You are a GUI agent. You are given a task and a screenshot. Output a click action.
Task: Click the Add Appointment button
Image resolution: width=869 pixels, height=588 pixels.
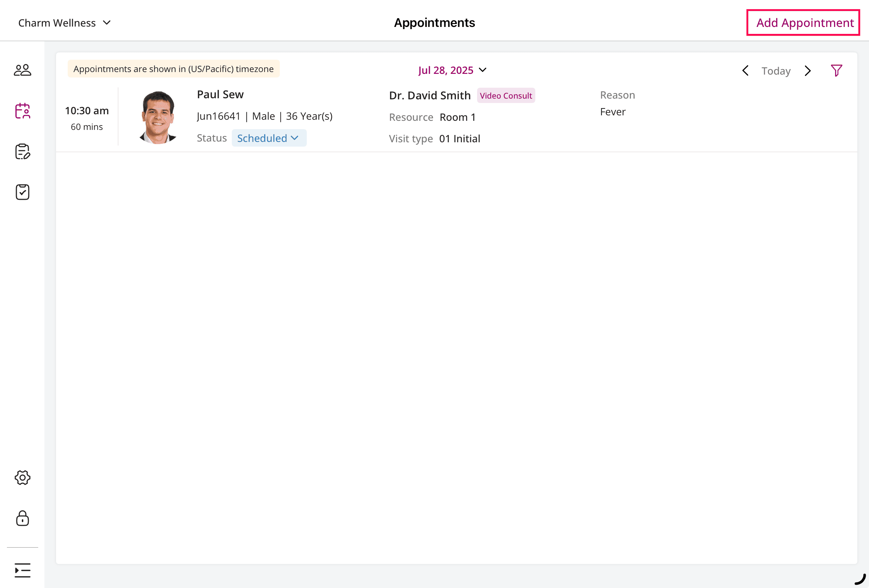802,23
